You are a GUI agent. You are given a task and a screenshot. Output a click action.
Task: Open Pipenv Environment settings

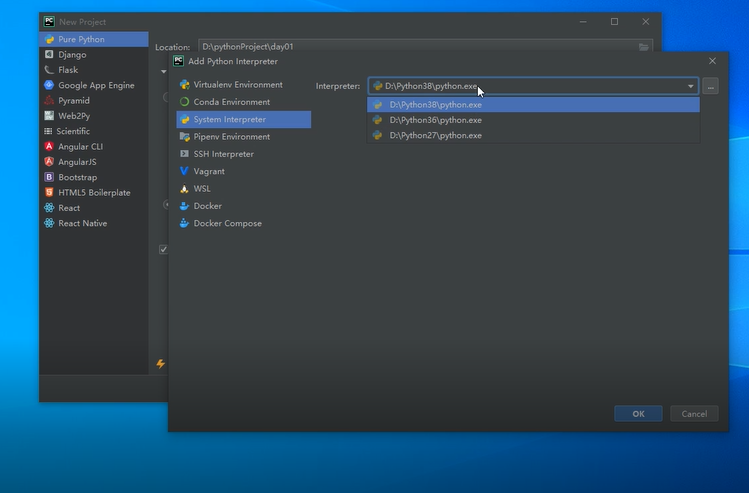click(244, 137)
